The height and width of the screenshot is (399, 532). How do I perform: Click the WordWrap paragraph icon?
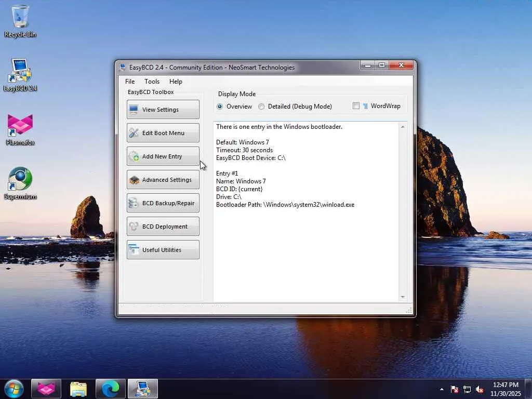click(365, 106)
